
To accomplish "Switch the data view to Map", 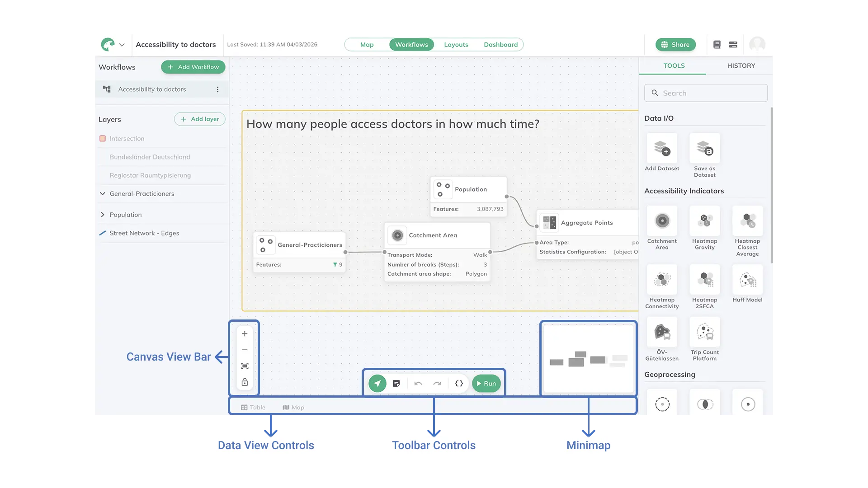I will pyautogui.click(x=293, y=407).
